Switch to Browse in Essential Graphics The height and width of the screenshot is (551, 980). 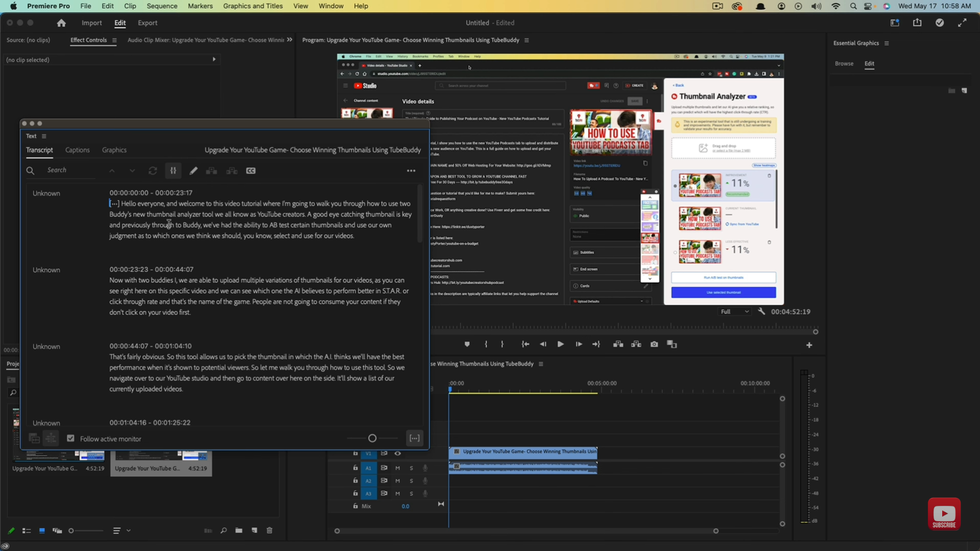coord(844,63)
